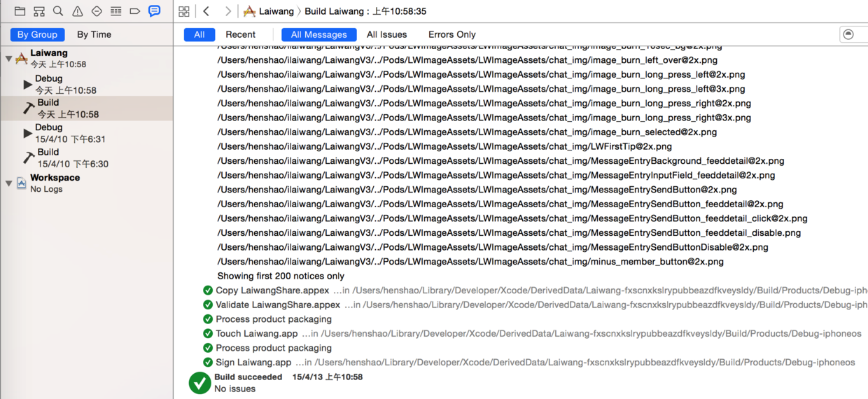Select the image_burn_long_press_left@3x.png line
Screen dimensions: 868x399
pos(481,89)
